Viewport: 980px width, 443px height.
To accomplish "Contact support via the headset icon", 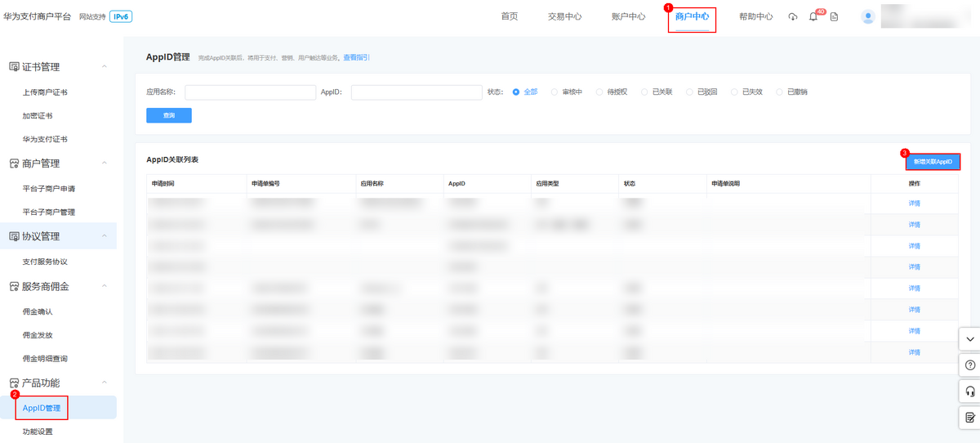I will point(969,392).
